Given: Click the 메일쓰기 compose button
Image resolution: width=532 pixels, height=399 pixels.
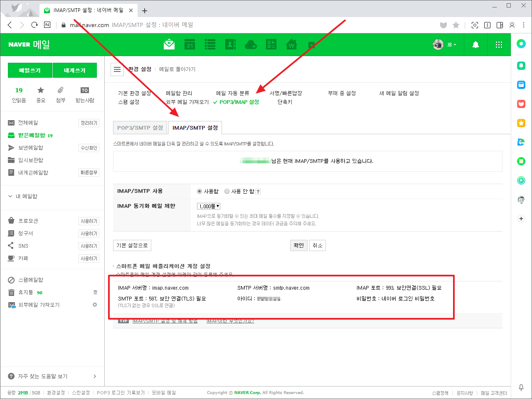Looking at the screenshot, I should (30, 70).
